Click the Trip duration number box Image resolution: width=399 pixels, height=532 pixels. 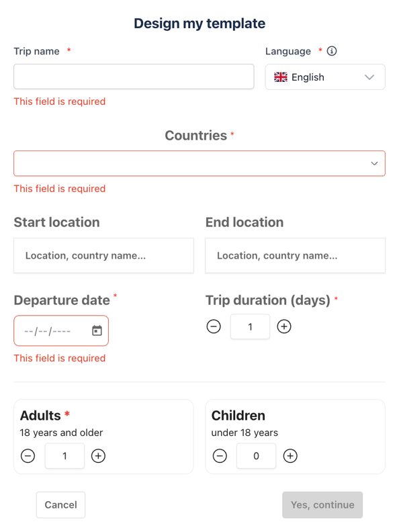click(250, 326)
